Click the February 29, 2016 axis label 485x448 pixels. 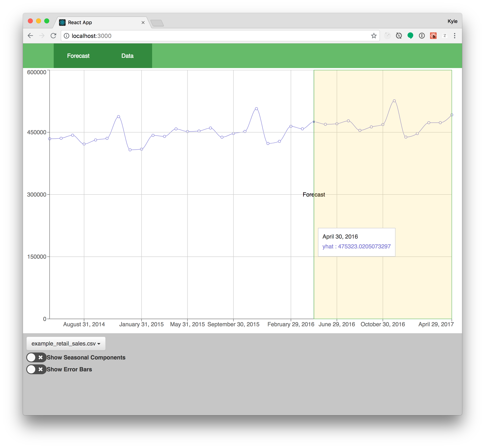pos(291,324)
